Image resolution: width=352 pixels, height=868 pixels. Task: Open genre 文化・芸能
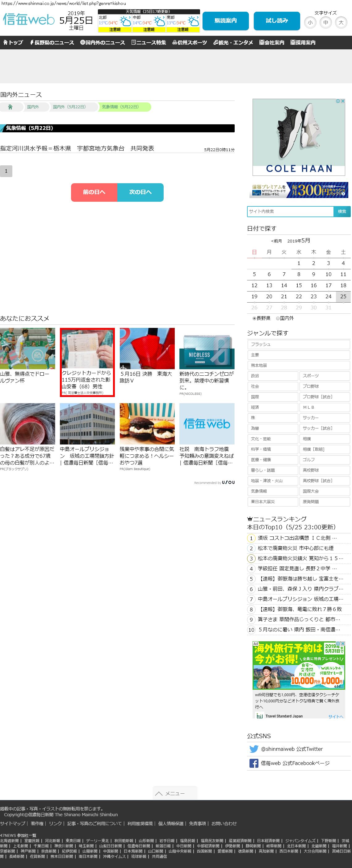273,439
